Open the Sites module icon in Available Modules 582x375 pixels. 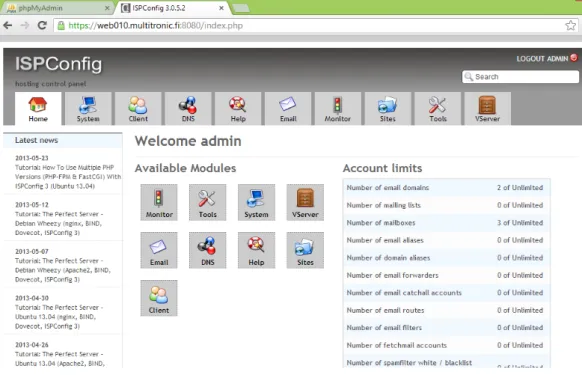pyautogui.click(x=305, y=250)
